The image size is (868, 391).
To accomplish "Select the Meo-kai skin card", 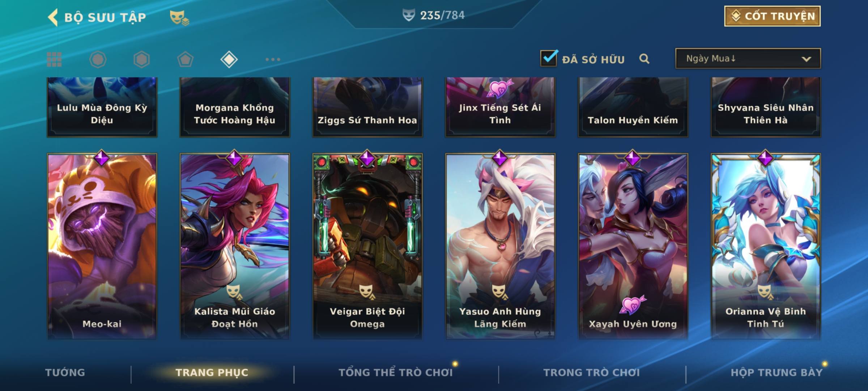I will pyautogui.click(x=102, y=246).
